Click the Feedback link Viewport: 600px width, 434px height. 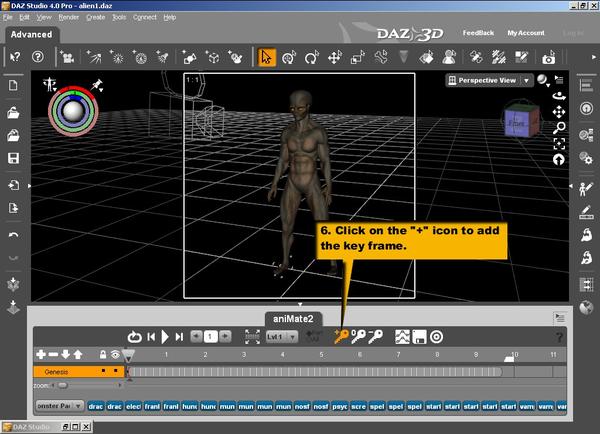coord(478,33)
